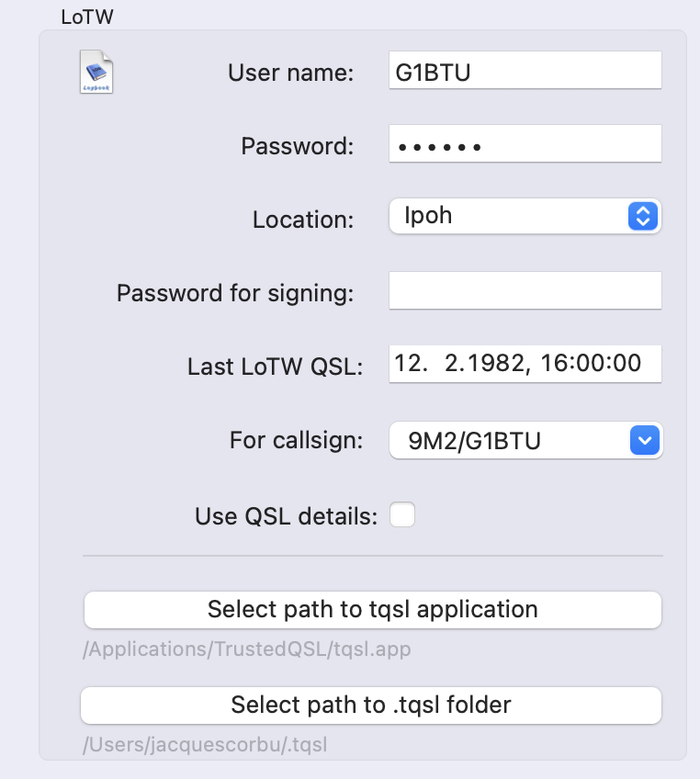Click the /Users/jacquescorbu/.tqsl path text
The height and width of the screenshot is (779, 700).
pos(205,744)
